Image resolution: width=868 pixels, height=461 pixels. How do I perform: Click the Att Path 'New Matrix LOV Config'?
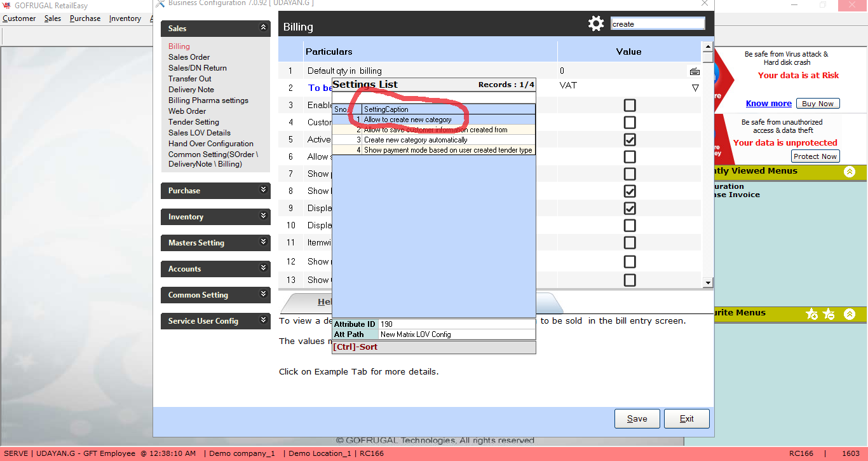pos(457,334)
